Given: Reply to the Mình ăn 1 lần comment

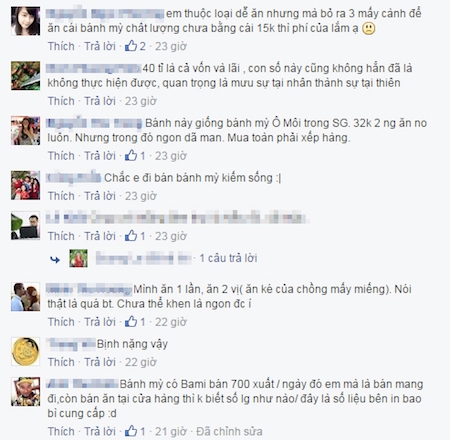Looking at the screenshot, I should [x=100, y=322].
